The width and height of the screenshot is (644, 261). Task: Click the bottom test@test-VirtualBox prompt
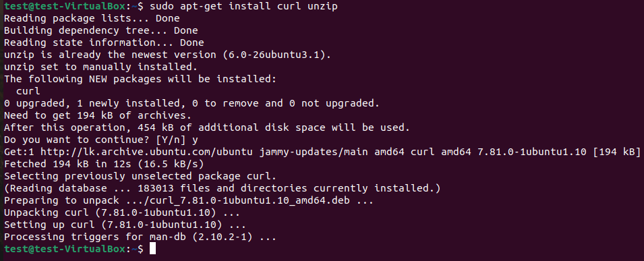point(74,249)
